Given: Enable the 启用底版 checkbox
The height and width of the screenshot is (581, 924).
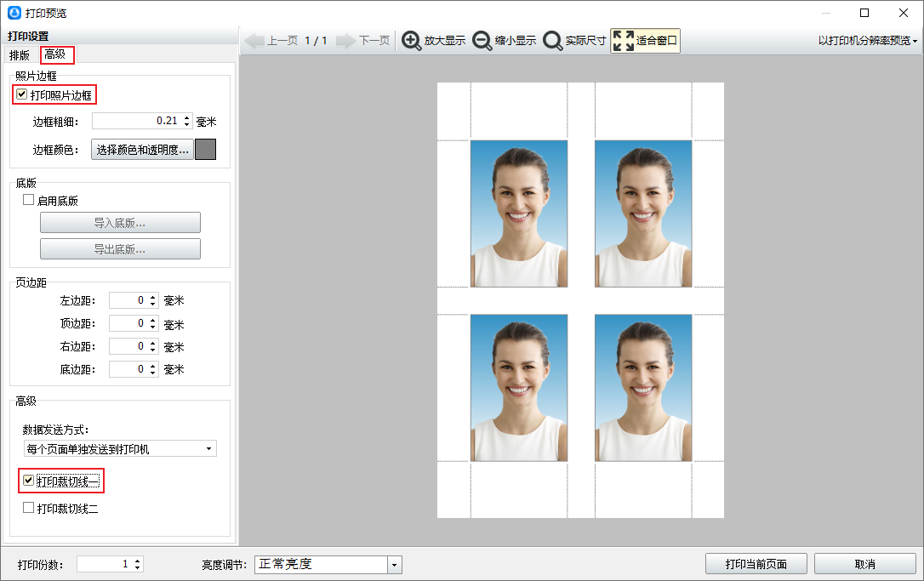Looking at the screenshot, I should click(x=29, y=201).
